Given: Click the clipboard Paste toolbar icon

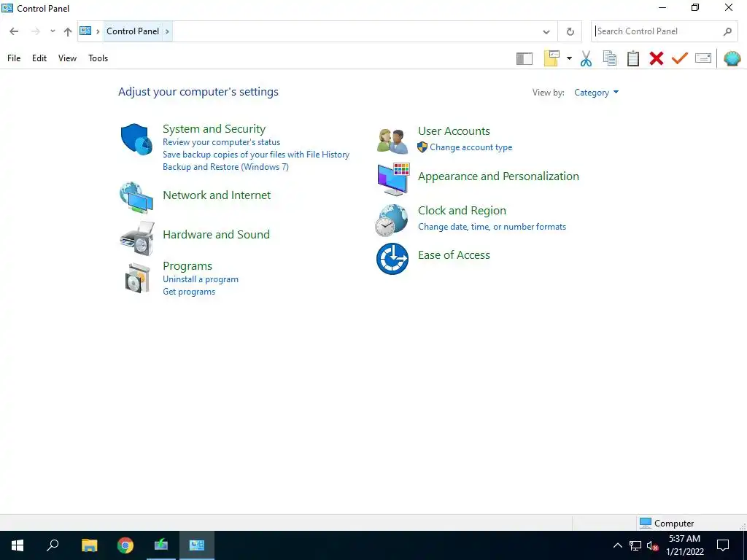Looking at the screenshot, I should [633, 58].
